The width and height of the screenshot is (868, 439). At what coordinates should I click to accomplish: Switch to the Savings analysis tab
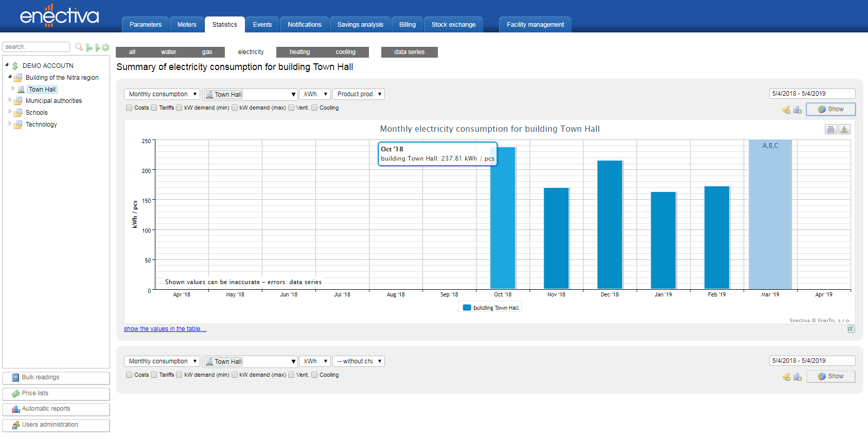(x=360, y=25)
